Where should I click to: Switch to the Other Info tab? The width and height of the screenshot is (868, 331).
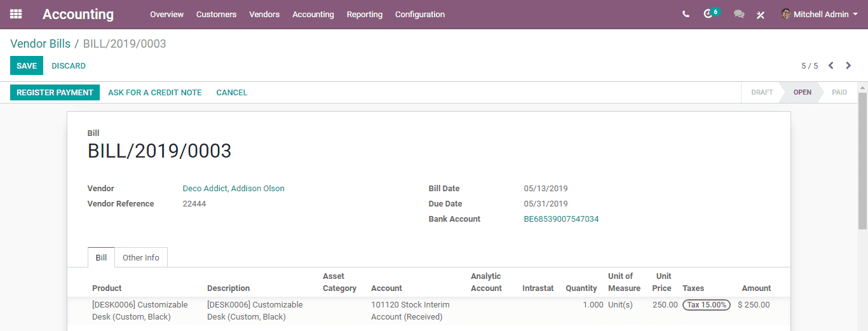point(141,257)
